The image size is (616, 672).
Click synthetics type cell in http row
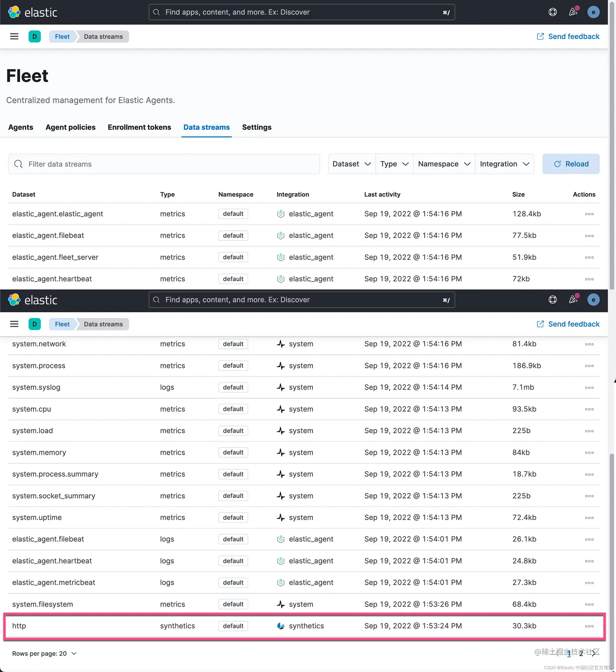178,626
